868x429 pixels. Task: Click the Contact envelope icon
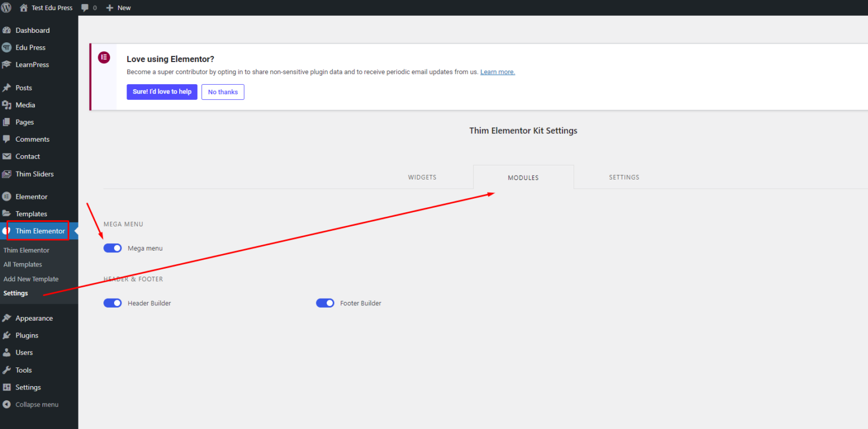tap(7, 156)
